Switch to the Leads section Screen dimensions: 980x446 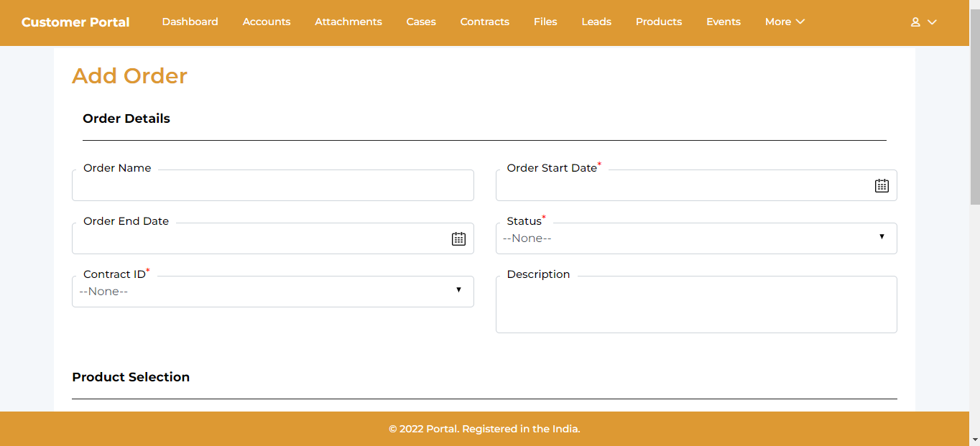(596, 22)
